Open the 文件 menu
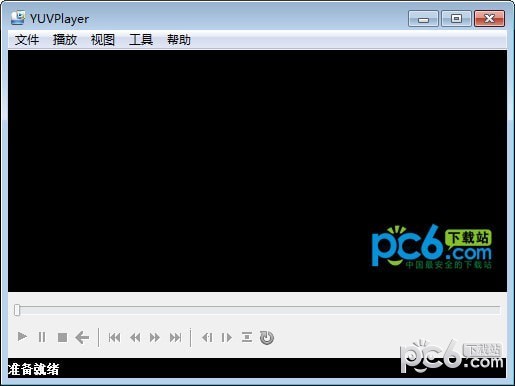Image resolution: width=515 pixels, height=386 pixels. pos(27,40)
